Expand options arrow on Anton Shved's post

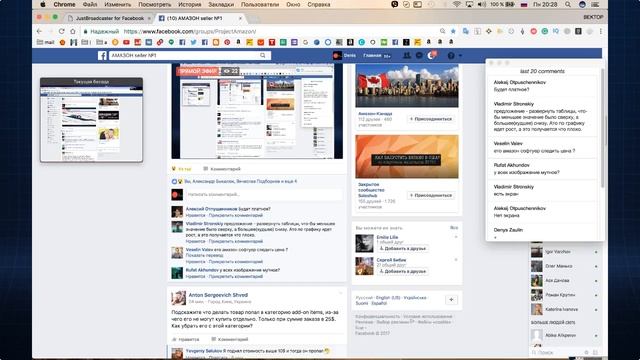click(x=340, y=293)
